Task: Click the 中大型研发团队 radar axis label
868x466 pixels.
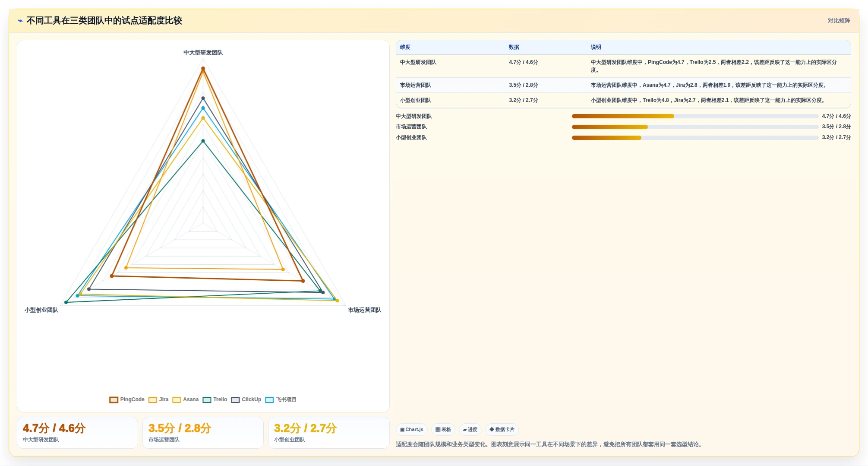Action: pyautogui.click(x=203, y=53)
